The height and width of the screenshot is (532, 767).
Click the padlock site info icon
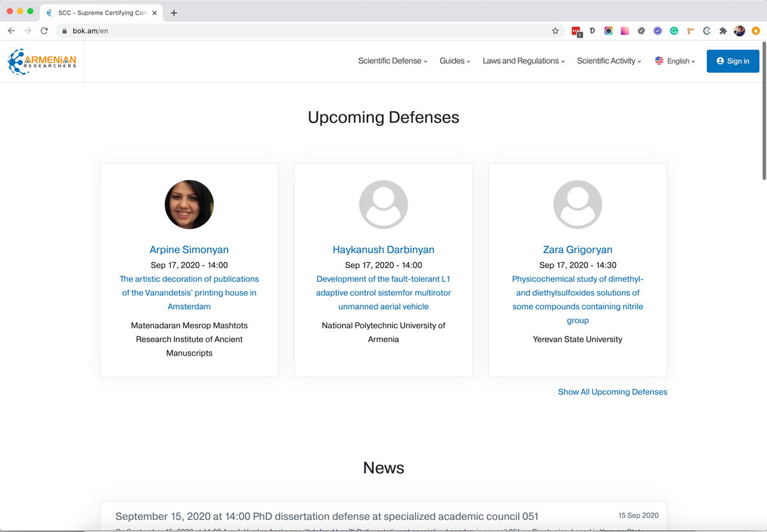[64, 31]
